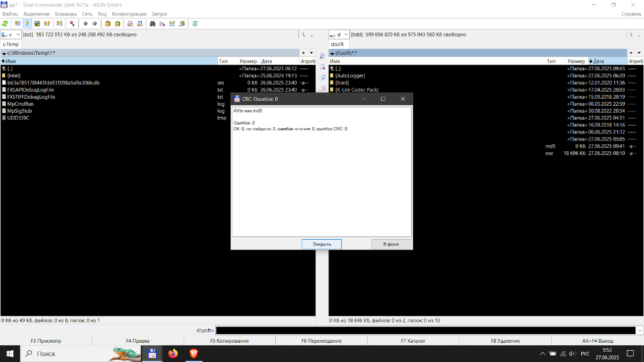Click the F5 Копирование button

pyautogui.click(x=230, y=341)
